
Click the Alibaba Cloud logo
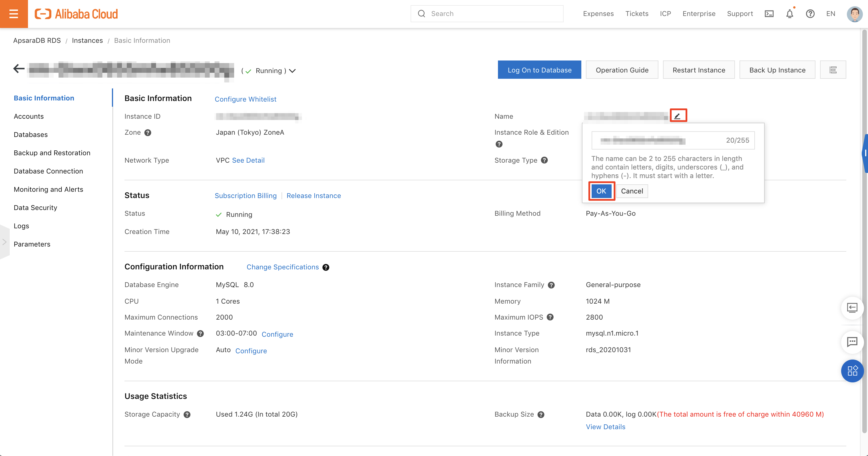pos(76,14)
